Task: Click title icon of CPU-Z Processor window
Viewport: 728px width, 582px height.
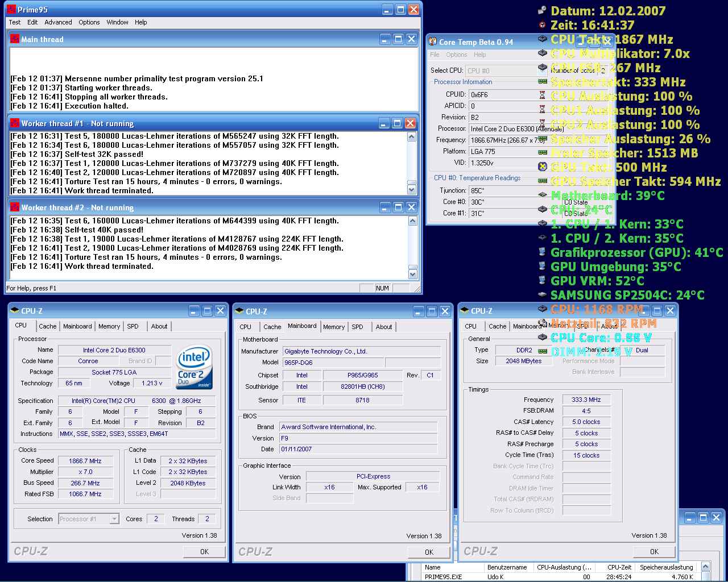Action: 15,311
